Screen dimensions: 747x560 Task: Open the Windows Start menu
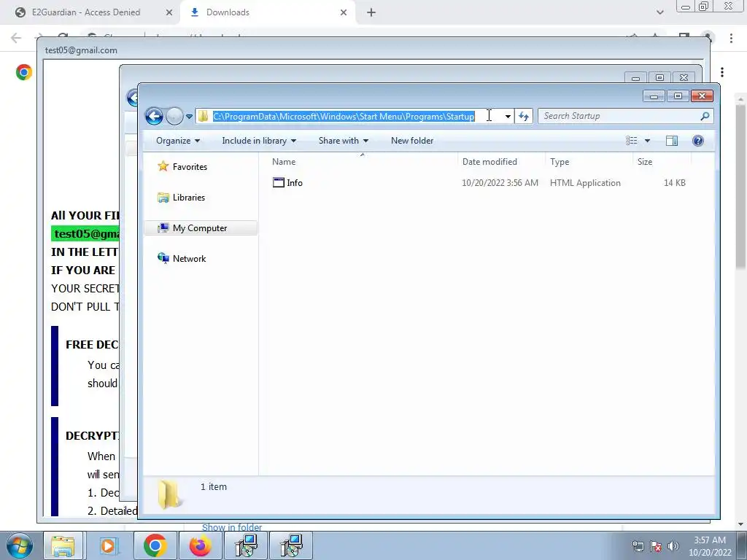(x=19, y=545)
